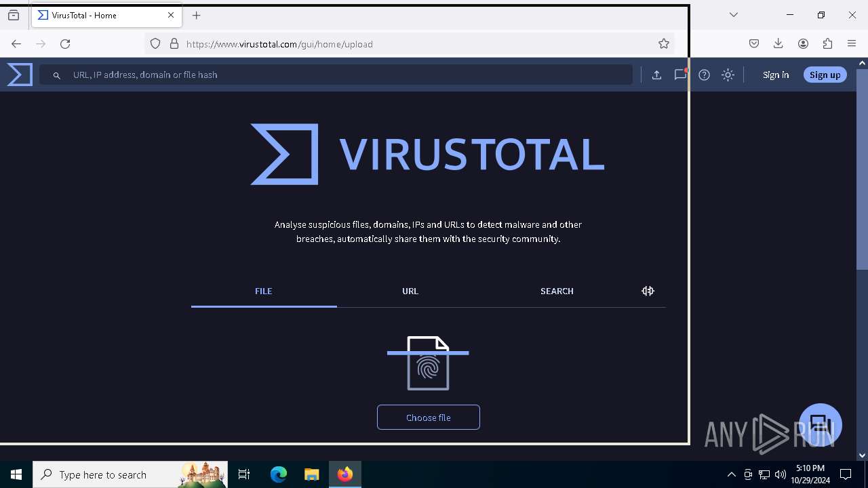Click the Firefox forward arrow
Viewport: 868px width, 488px height.
(41, 44)
